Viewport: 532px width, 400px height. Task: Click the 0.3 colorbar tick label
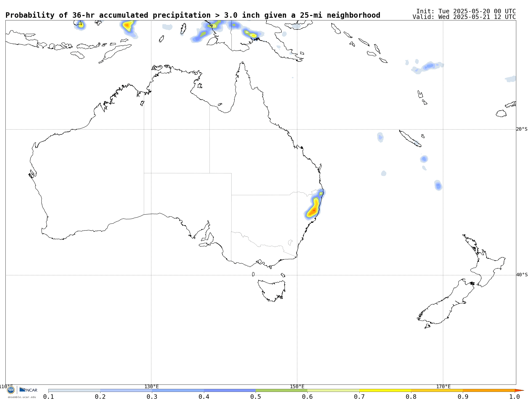click(x=152, y=397)
